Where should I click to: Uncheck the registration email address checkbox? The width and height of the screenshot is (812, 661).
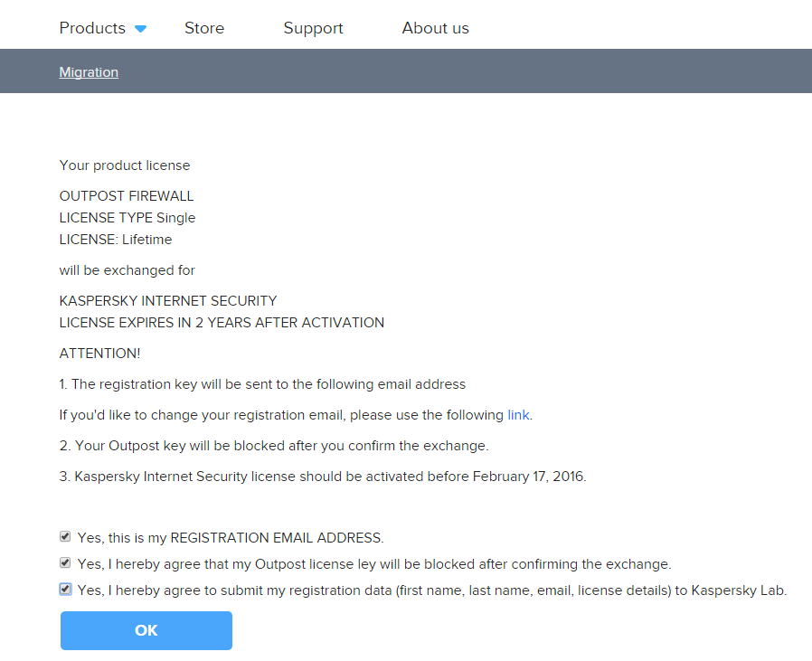pos(65,537)
